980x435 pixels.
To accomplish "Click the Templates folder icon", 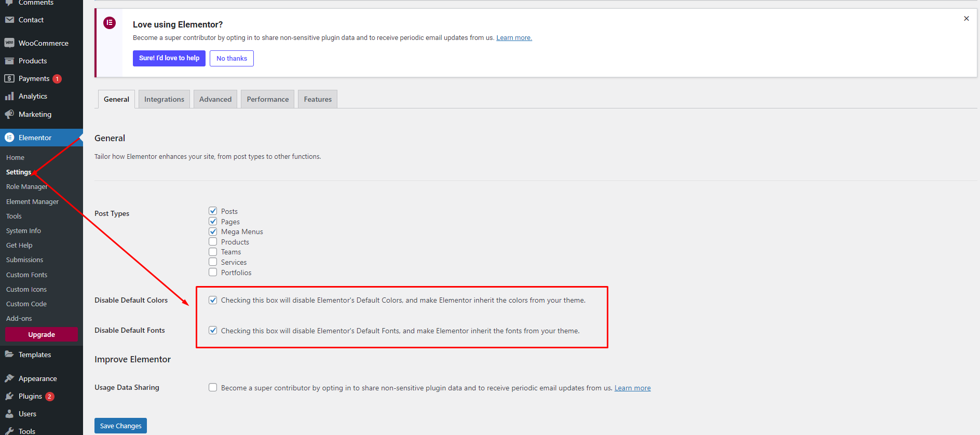I will tap(9, 355).
